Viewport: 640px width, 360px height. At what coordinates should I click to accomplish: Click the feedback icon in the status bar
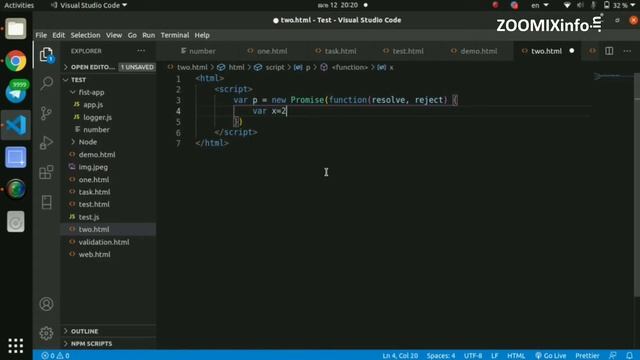(x=613, y=356)
